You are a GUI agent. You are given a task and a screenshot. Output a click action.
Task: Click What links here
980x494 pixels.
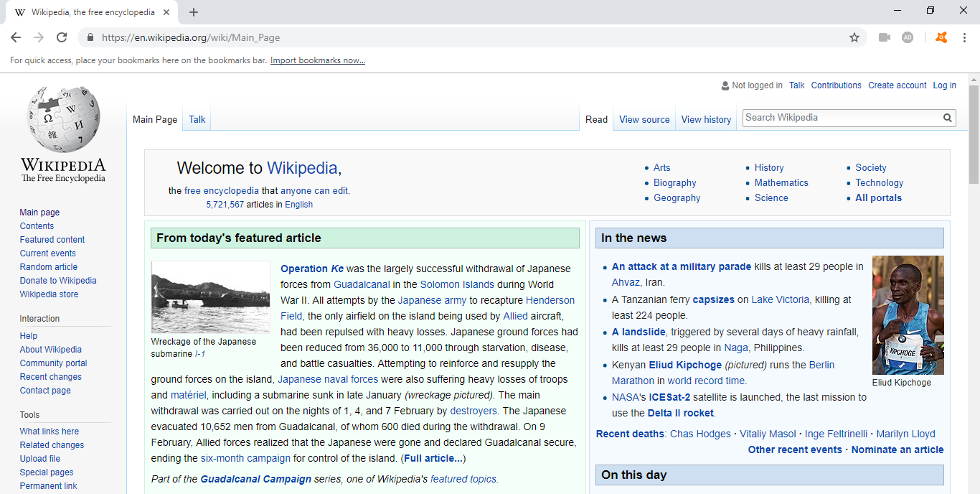click(50, 432)
